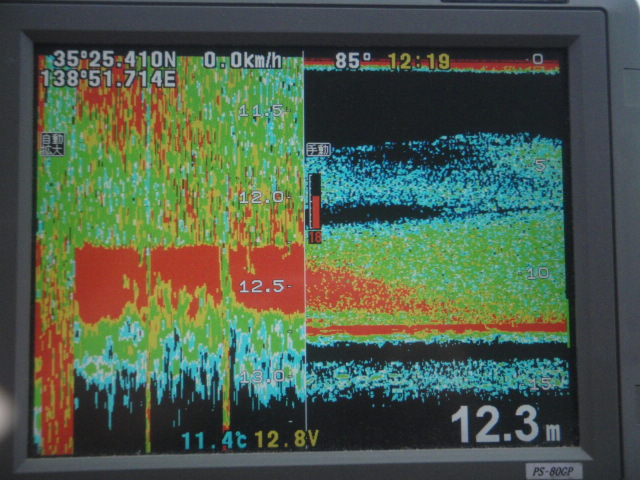This screenshot has height=480, width=640.
Task: Click the 11.5 depth scale mark
Action: [259, 111]
